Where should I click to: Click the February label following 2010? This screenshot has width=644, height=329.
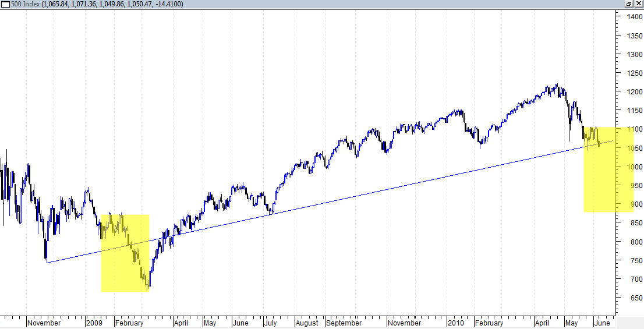click(490, 323)
